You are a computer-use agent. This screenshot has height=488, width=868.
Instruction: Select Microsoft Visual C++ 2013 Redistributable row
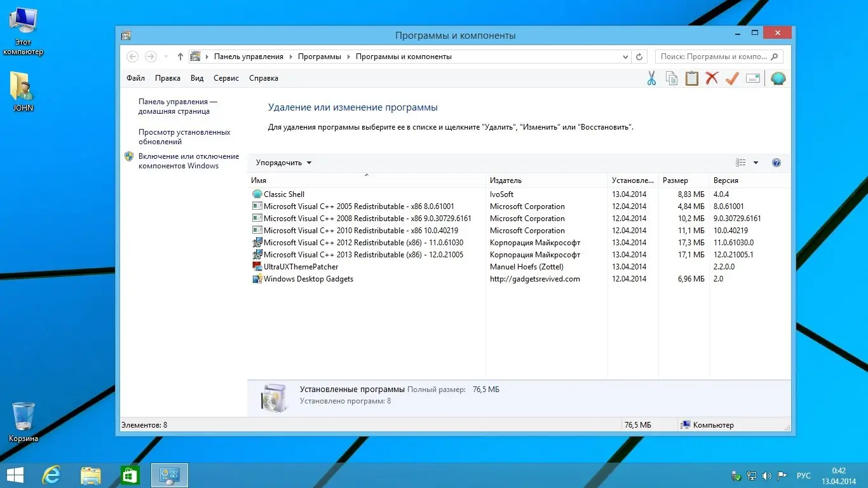click(519, 255)
